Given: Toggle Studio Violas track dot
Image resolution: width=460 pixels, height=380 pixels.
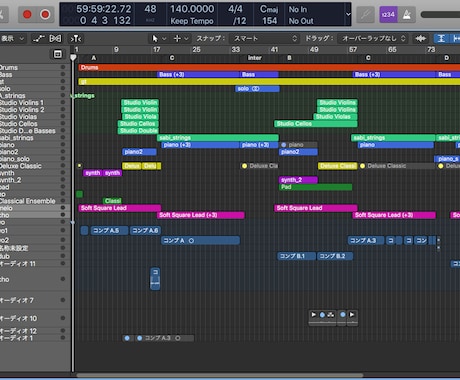Looking at the screenshot, I should click(63, 116).
